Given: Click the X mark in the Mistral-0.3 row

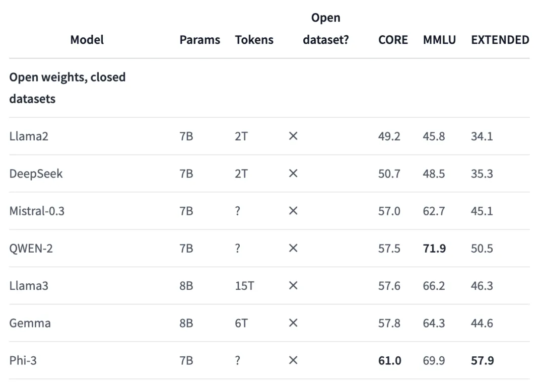Looking at the screenshot, I should (x=293, y=211).
